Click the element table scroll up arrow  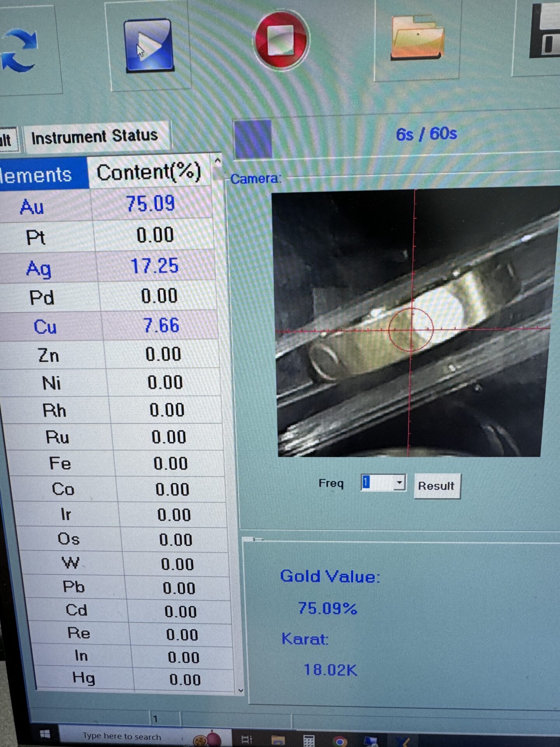pos(218,161)
